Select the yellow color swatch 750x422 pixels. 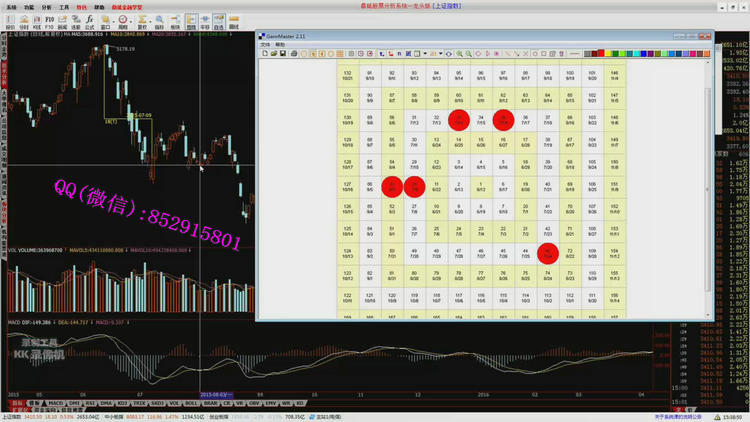(608, 54)
